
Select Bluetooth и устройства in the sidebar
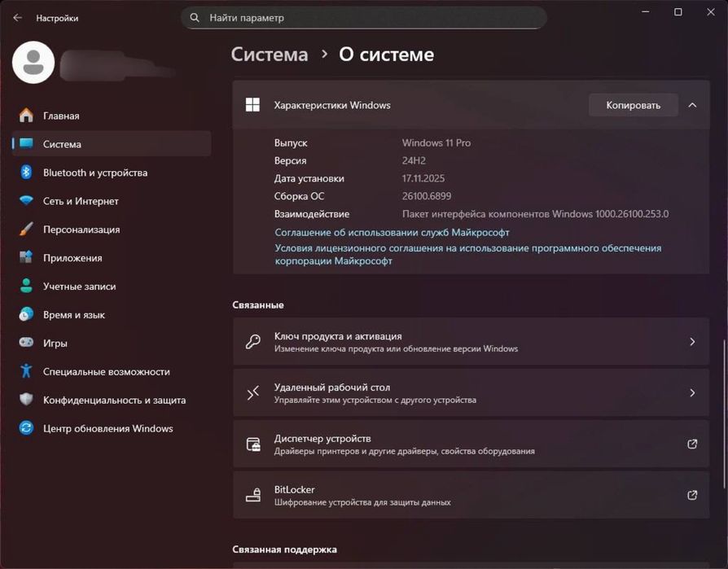[112, 173]
